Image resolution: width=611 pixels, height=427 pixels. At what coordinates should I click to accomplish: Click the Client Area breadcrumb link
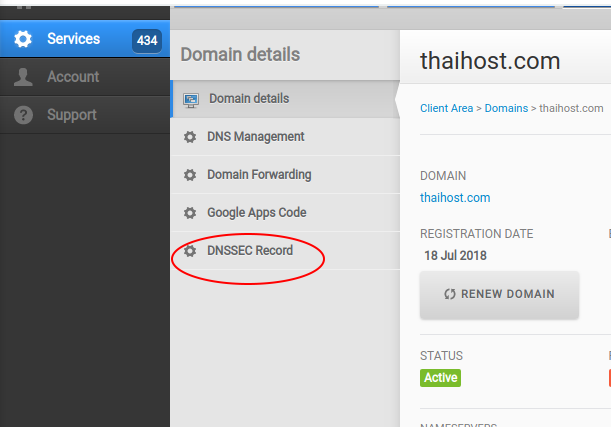447,108
